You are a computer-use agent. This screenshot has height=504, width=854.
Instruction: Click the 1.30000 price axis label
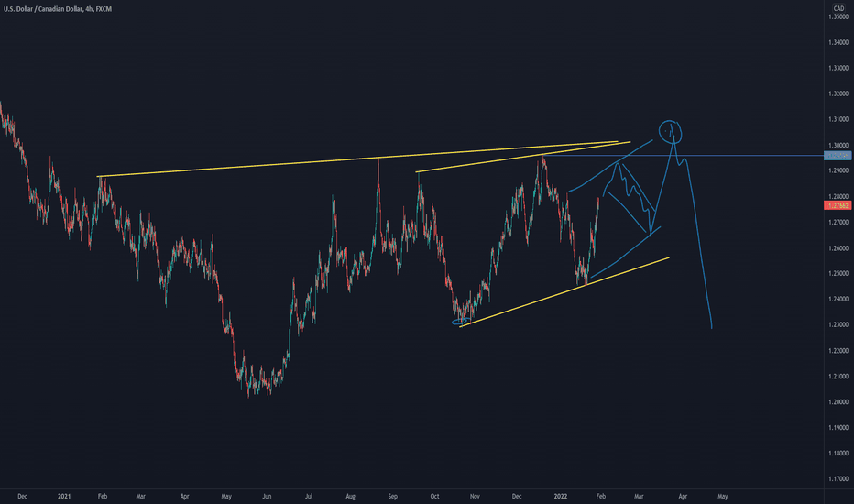(838, 146)
